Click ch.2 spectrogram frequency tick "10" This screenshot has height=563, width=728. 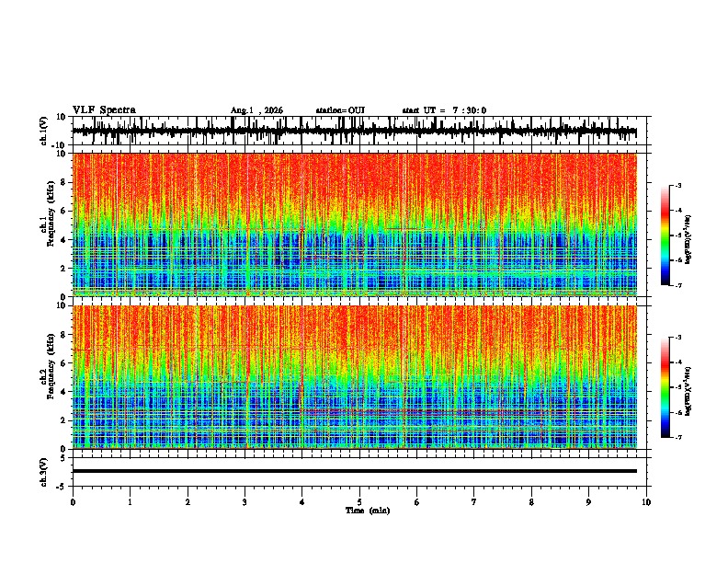(63, 305)
